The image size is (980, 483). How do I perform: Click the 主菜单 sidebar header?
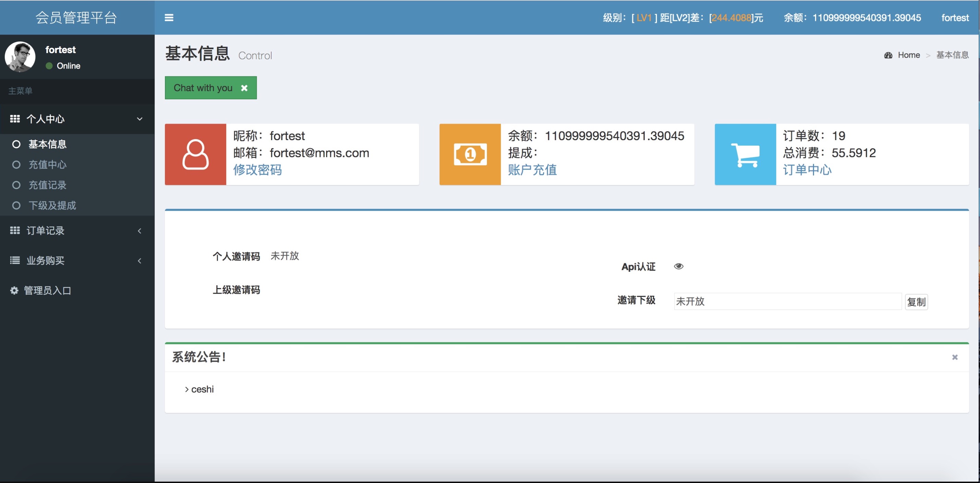coord(20,91)
